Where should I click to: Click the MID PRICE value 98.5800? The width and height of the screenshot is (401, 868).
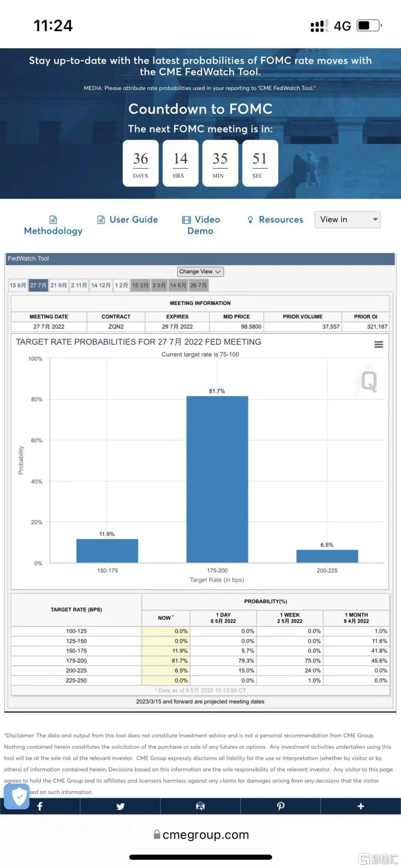(x=251, y=326)
